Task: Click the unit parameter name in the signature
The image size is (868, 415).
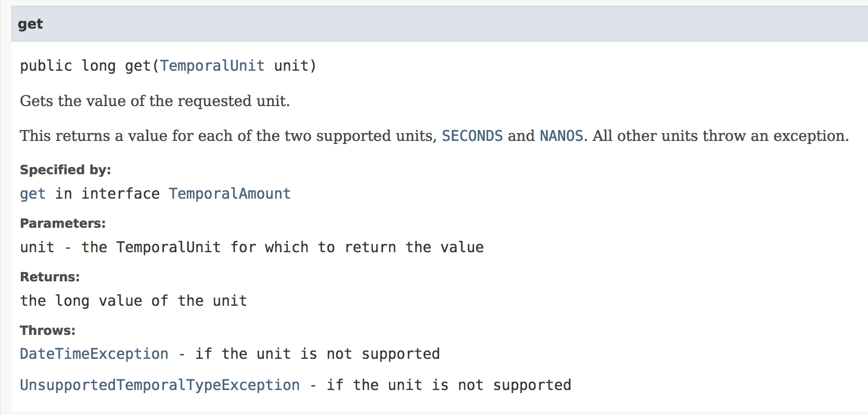Action: pos(291,66)
